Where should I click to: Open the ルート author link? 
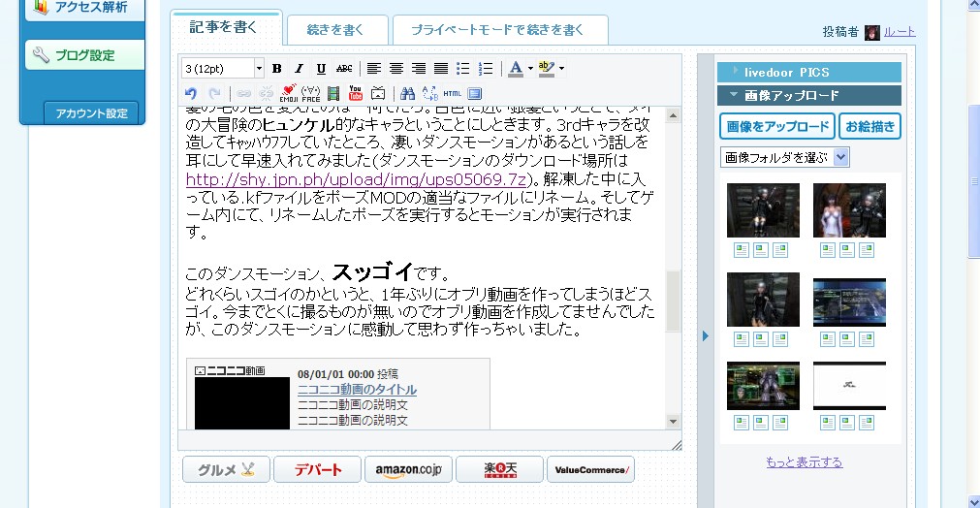[x=900, y=31]
